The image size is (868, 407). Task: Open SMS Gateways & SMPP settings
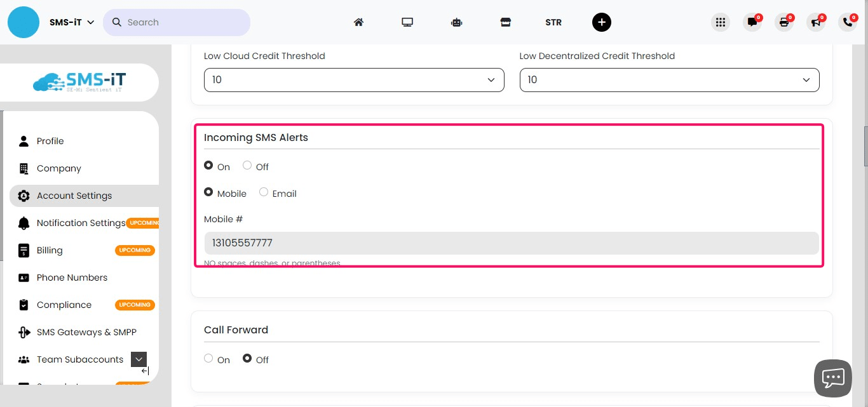86,332
